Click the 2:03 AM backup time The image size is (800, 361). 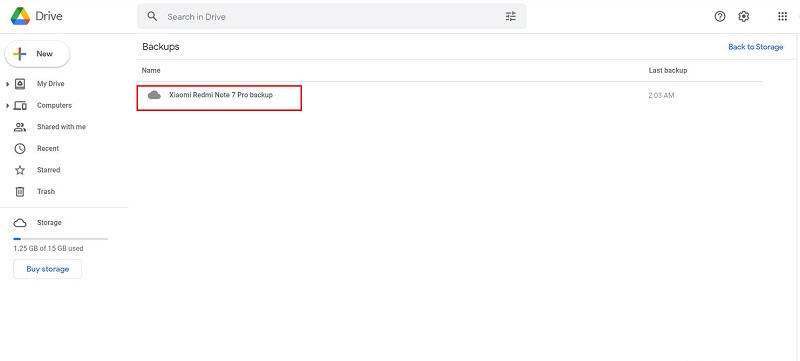click(661, 95)
